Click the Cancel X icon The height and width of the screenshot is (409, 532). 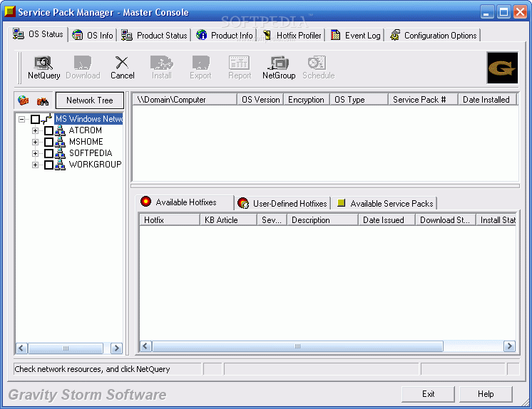(x=122, y=63)
